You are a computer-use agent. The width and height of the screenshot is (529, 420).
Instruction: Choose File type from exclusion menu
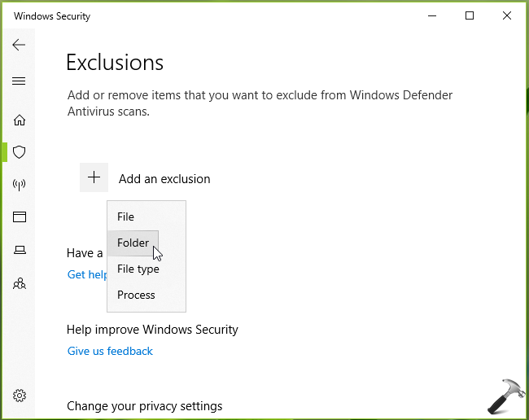(x=138, y=269)
